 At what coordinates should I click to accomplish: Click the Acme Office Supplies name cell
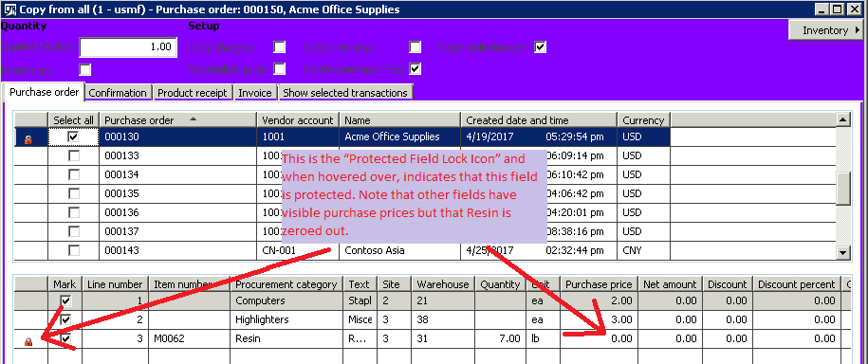[x=399, y=136]
